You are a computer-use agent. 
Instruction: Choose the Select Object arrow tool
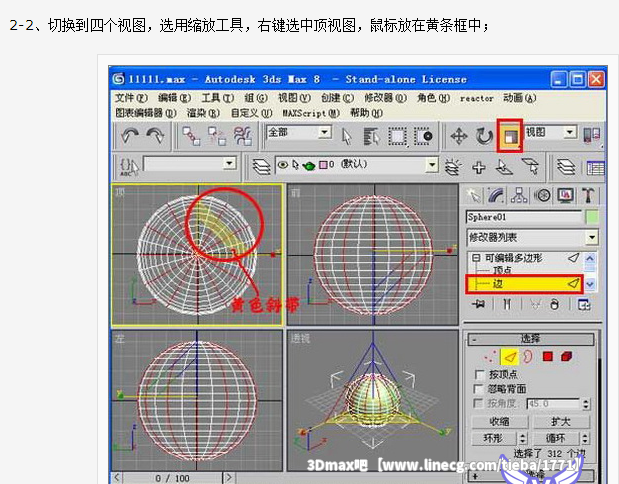[x=347, y=137]
